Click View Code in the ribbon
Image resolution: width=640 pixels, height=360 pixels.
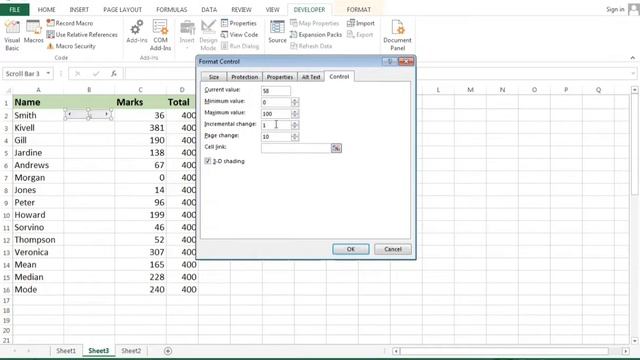[240, 35]
